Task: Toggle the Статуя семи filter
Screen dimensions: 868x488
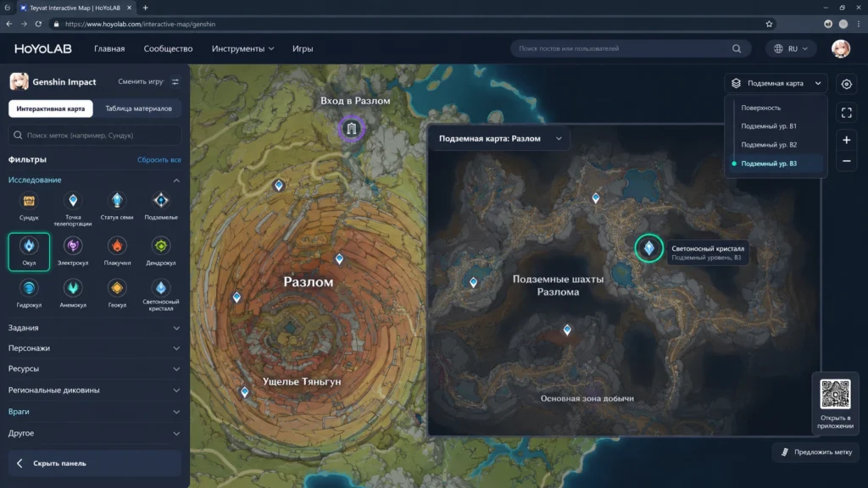Action: (x=117, y=206)
